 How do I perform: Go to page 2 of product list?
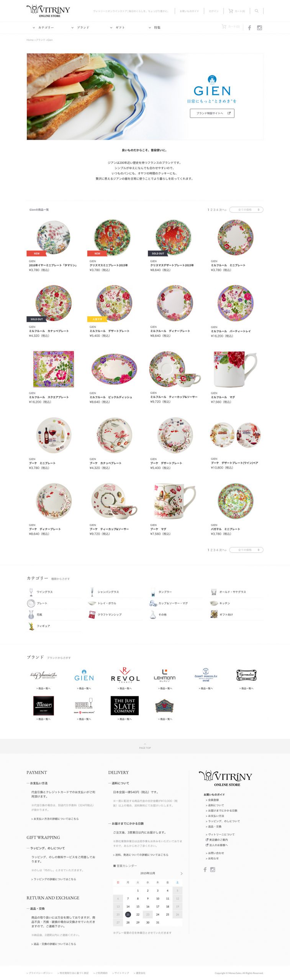tap(211, 210)
